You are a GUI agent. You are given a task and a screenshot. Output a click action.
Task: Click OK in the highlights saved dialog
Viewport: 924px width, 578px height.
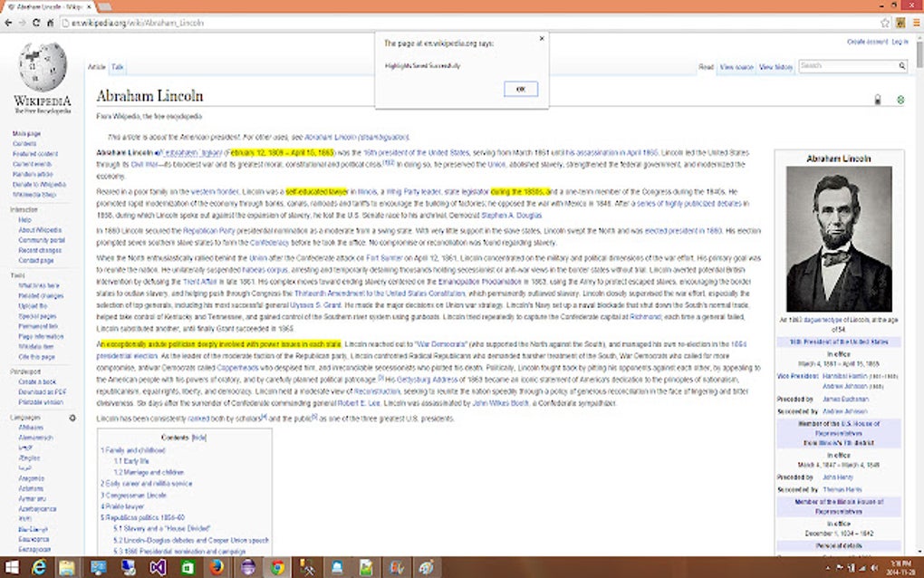click(x=520, y=89)
